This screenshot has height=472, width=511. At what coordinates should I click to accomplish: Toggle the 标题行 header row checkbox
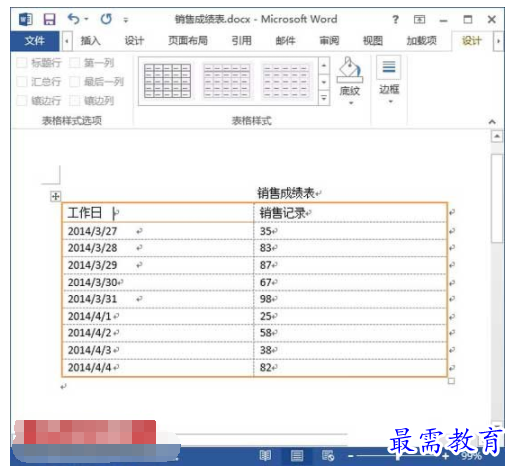22,63
